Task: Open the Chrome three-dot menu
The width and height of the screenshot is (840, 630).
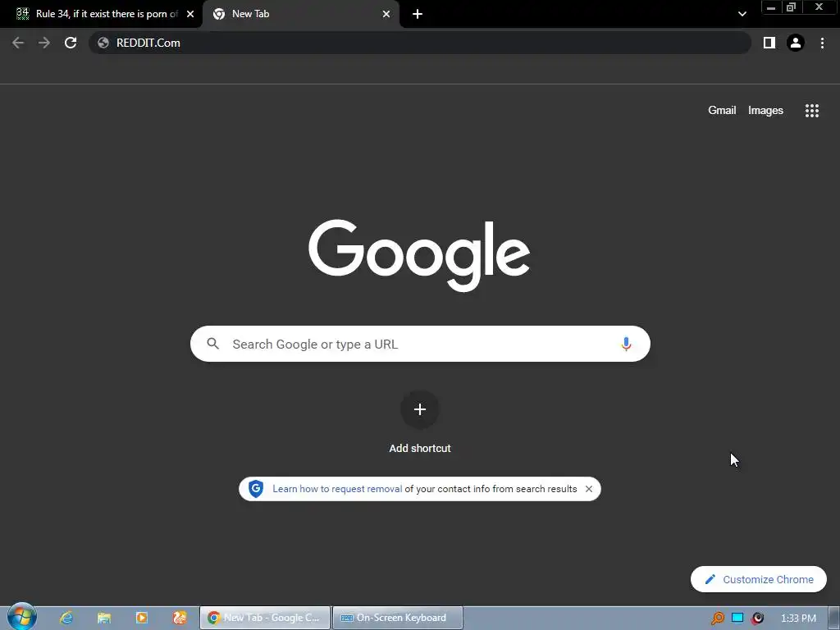Action: (x=822, y=43)
